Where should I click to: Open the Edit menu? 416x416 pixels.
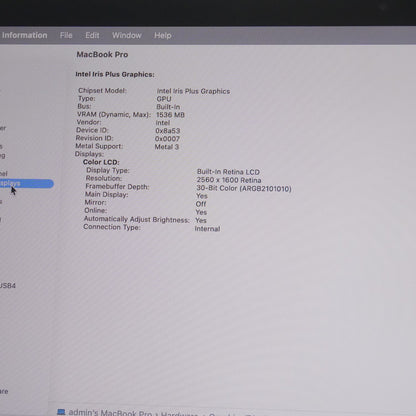(92, 35)
